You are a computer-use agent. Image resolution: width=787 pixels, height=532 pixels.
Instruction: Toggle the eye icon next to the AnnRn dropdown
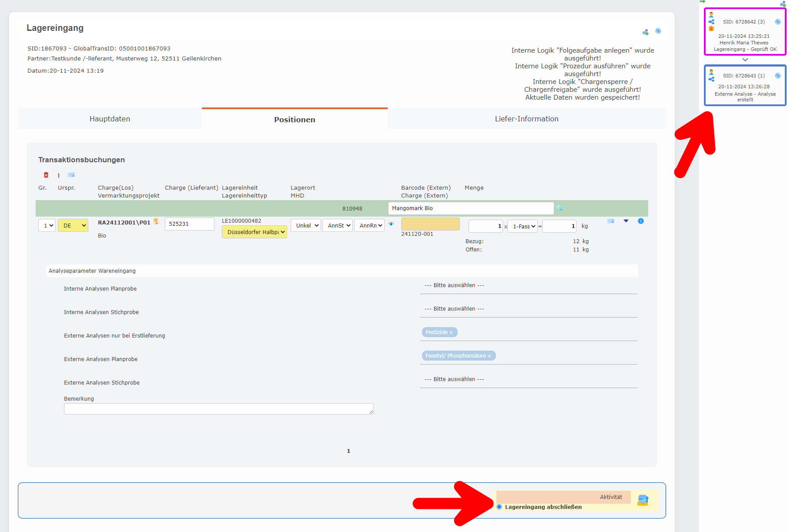click(392, 224)
